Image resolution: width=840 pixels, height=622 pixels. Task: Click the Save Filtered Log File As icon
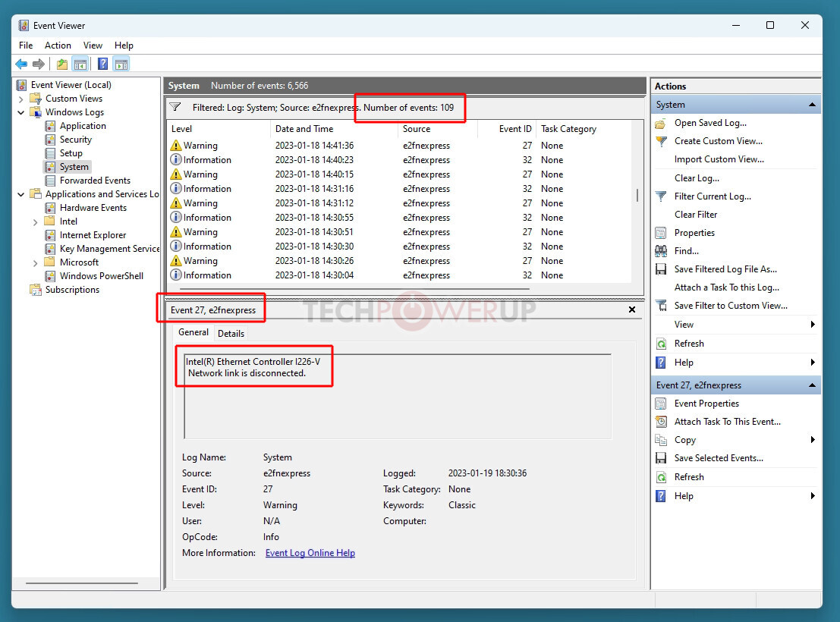tap(661, 269)
